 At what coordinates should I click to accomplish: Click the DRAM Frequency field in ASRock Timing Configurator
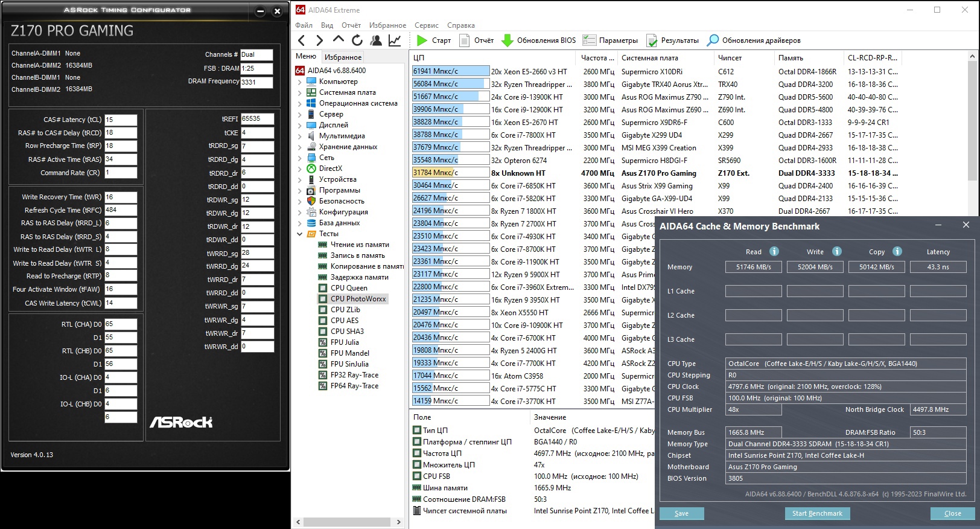point(256,82)
